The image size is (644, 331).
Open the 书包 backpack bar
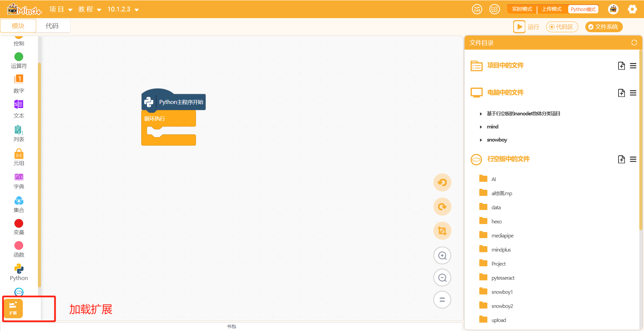pos(231,326)
